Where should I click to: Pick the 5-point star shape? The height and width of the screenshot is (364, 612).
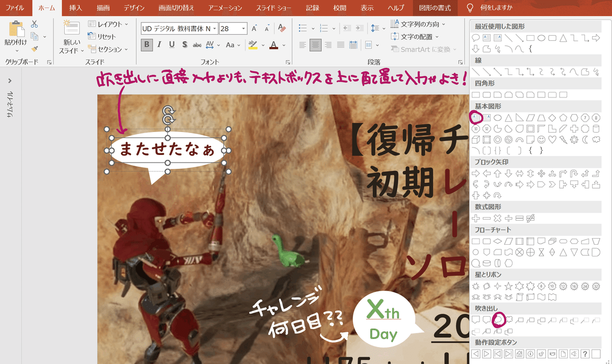point(508,286)
